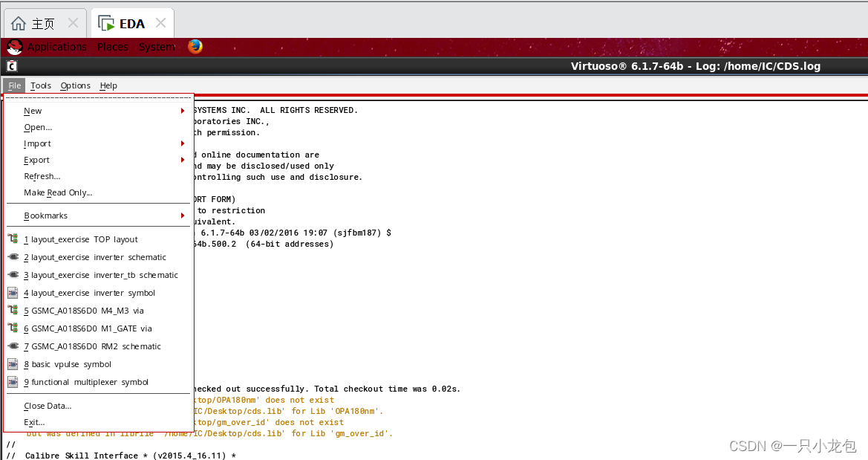Click schematic icon for layout_exercise inverter schematic
This screenshot has height=460, width=868.
pyautogui.click(x=13, y=256)
